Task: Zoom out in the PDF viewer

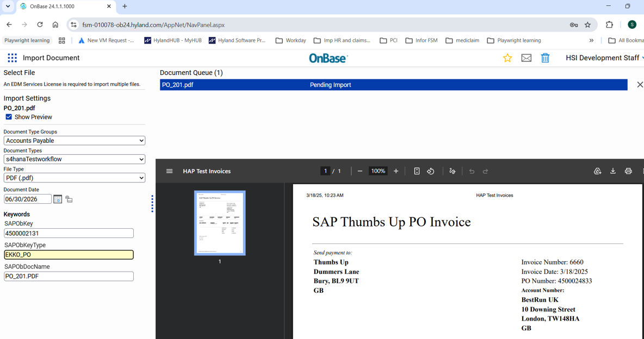Action: pyautogui.click(x=360, y=171)
